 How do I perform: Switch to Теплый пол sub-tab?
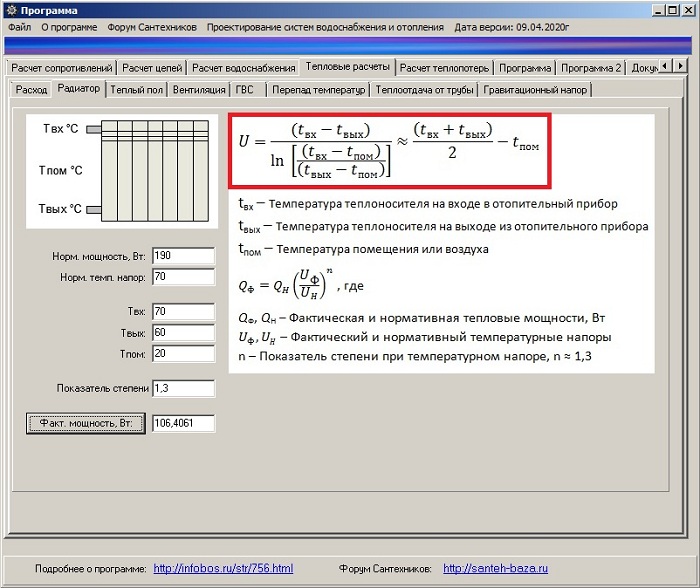137,89
